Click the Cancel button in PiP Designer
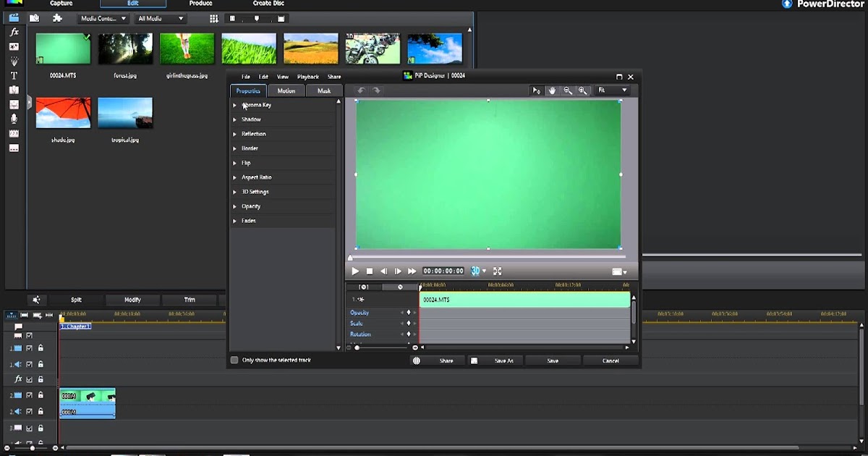Screen dimensions: 868x456 coord(610,360)
